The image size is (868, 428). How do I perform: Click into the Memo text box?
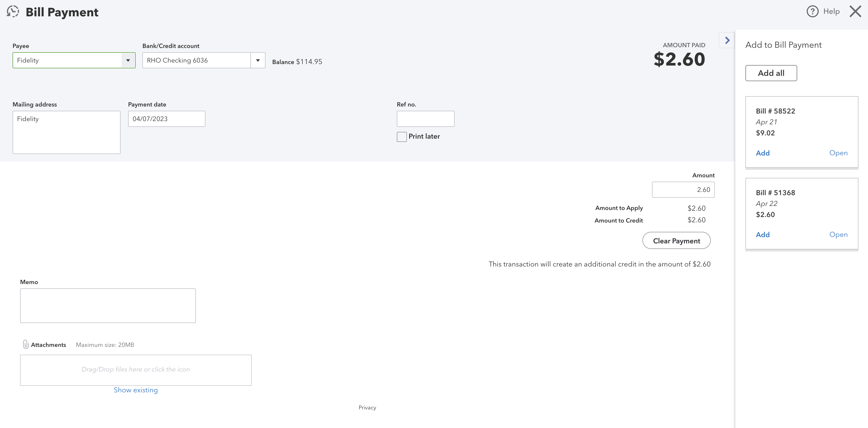point(108,306)
